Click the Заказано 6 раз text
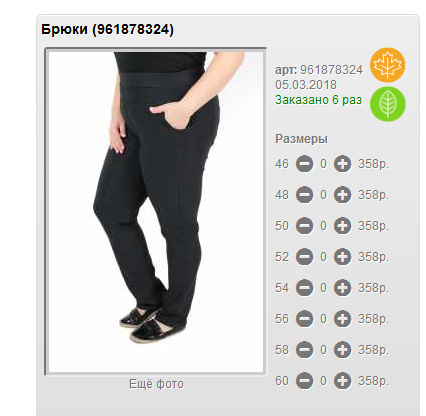This screenshot has width=426, height=416. (x=318, y=100)
